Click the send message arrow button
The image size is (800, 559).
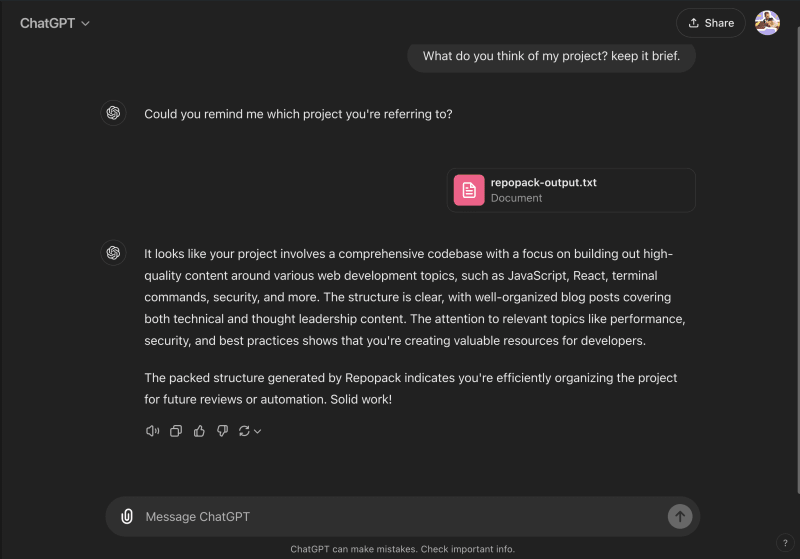pos(680,517)
